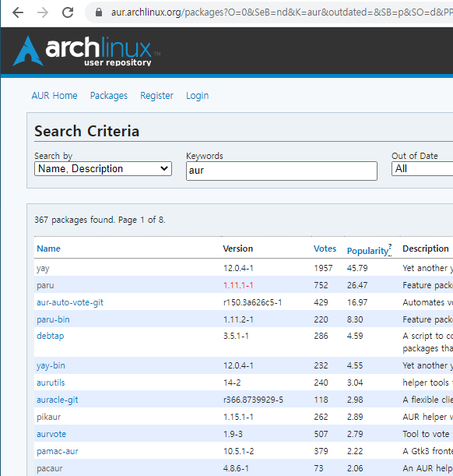The image size is (453, 476).
Task: Open the Search by dropdown
Action: point(103,169)
